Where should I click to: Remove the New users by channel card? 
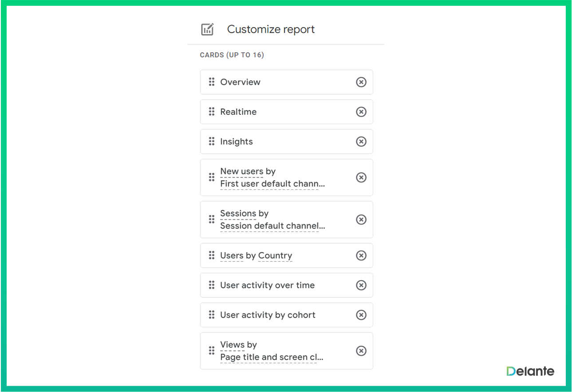pos(361,177)
